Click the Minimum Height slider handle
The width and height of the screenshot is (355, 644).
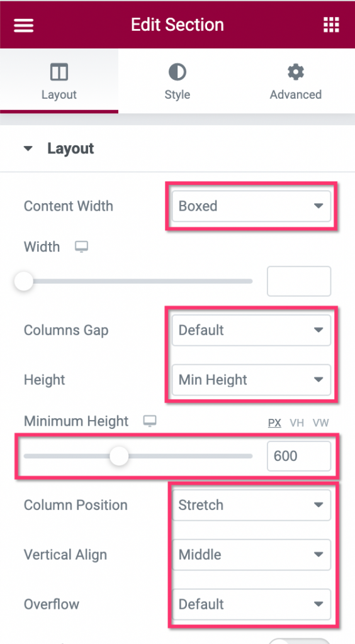click(119, 456)
